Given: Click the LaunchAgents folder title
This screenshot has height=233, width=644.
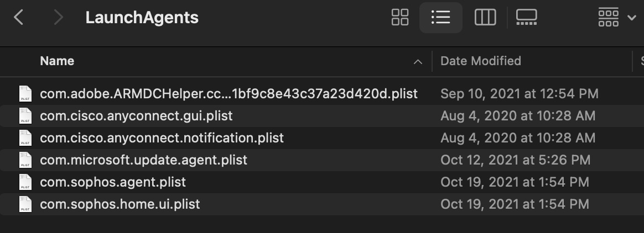Looking at the screenshot, I should click(x=142, y=18).
